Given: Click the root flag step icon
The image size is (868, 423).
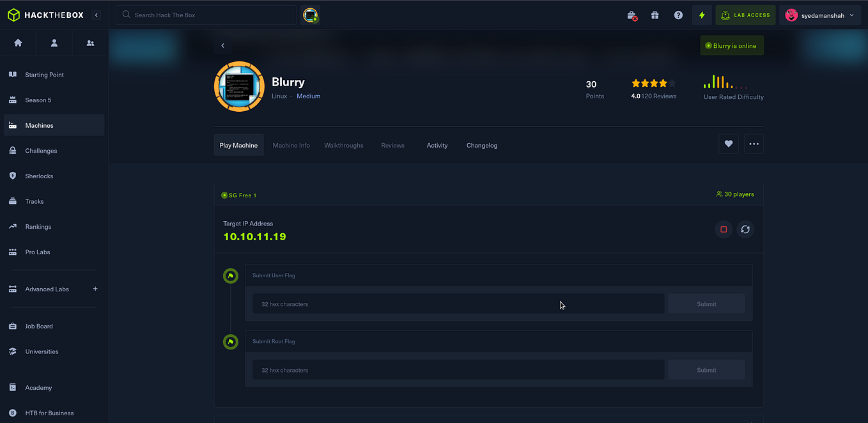Looking at the screenshot, I should [x=231, y=342].
